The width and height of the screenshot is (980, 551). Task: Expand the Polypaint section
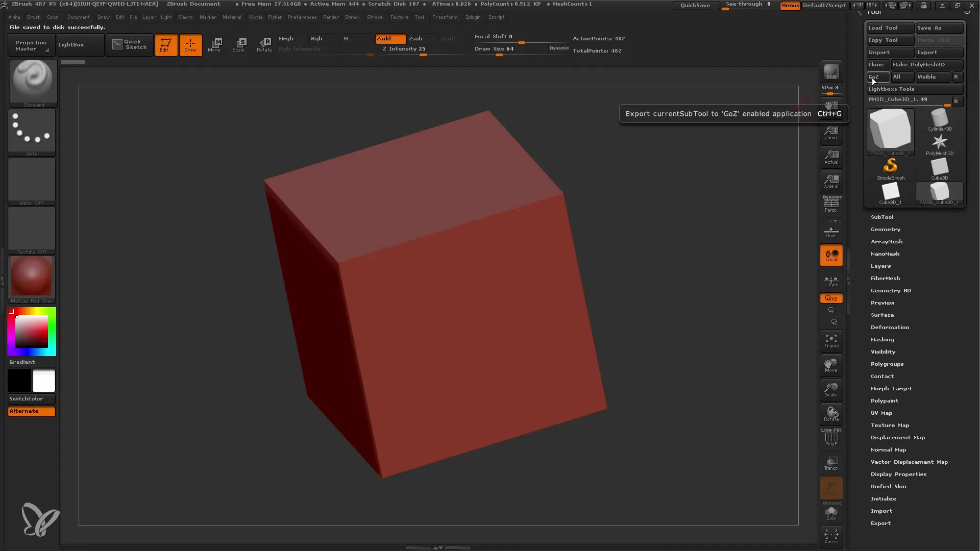pyautogui.click(x=885, y=401)
